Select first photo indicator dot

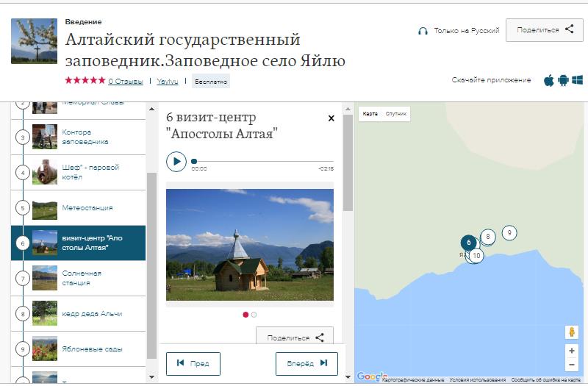coord(245,315)
